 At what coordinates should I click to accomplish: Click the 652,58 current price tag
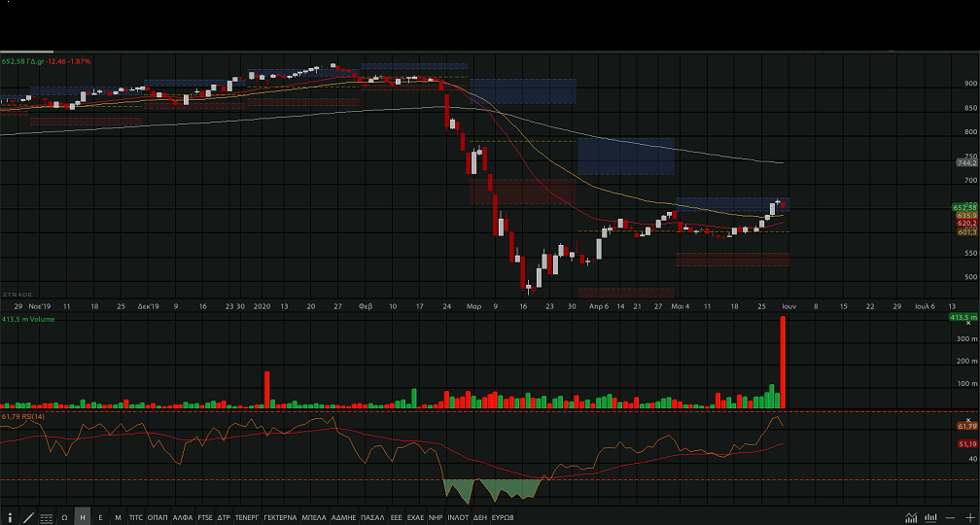[x=965, y=207]
